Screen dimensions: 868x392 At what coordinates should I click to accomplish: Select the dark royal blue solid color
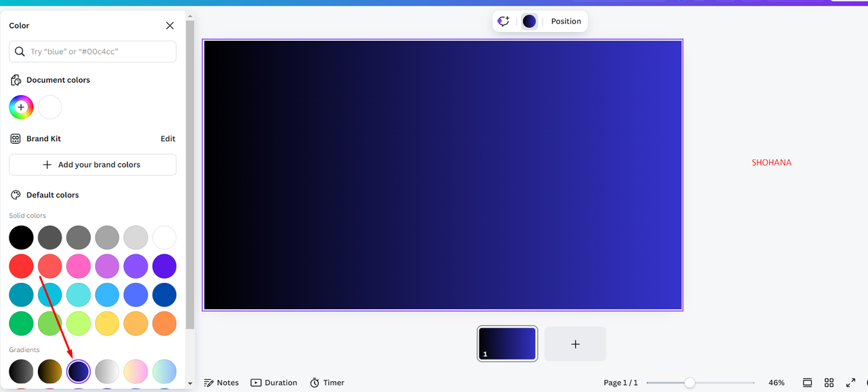(x=164, y=295)
